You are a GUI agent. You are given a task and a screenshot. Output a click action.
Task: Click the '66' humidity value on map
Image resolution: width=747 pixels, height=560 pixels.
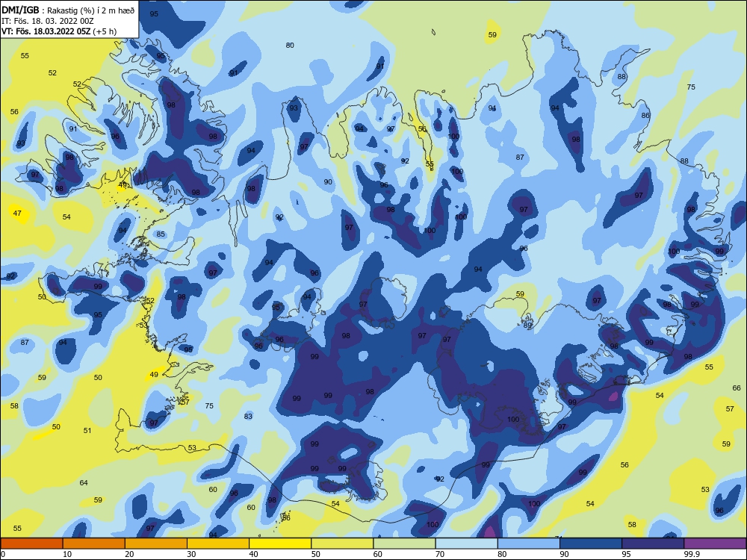736,388
